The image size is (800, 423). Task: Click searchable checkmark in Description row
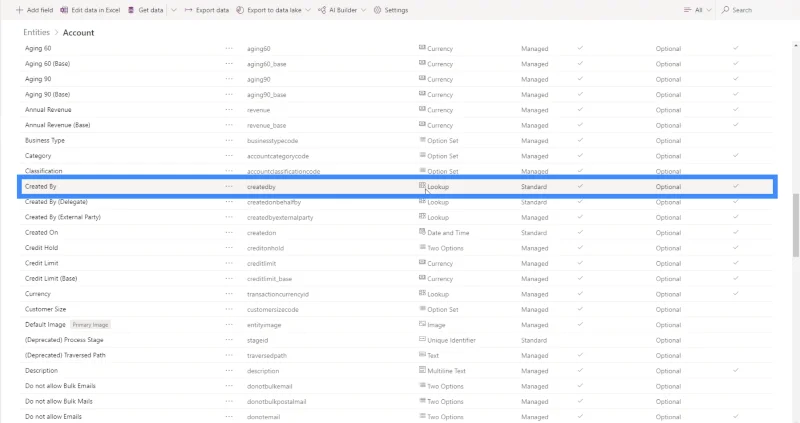click(x=736, y=370)
